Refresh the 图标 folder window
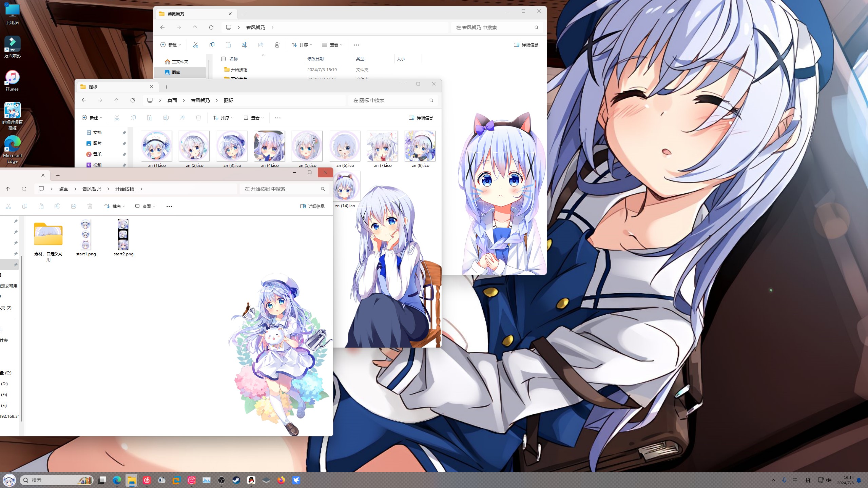The height and width of the screenshot is (488, 868). (x=132, y=100)
